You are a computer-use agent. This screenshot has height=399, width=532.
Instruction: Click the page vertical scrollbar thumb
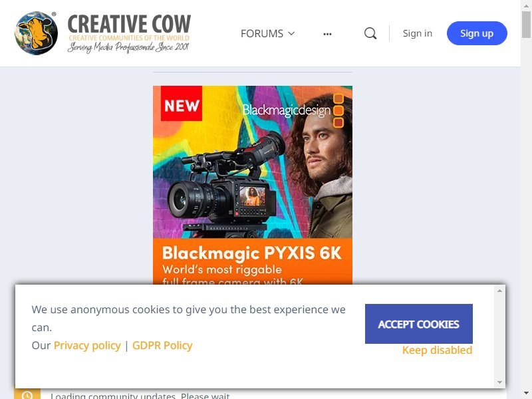pyautogui.click(x=526, y=24)
